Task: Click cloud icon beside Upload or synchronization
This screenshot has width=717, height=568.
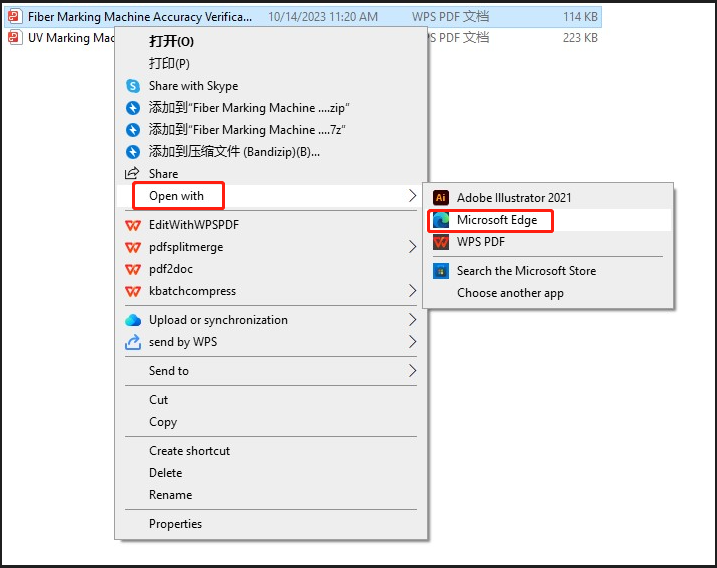Action: [x=133, y=320]
